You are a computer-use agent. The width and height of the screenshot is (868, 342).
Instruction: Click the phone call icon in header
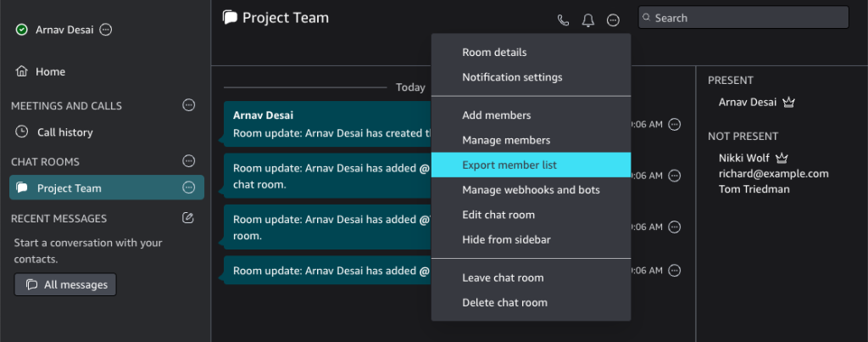pos(563,20)
